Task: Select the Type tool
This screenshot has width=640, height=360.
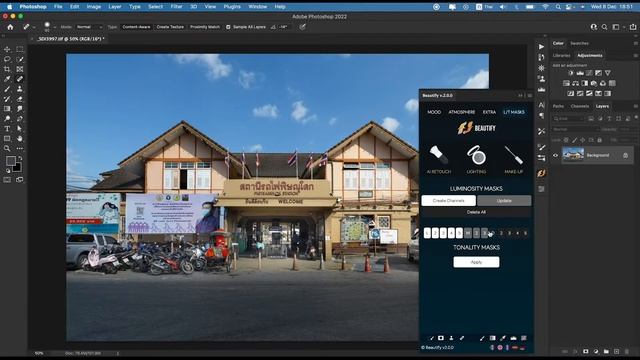Action: 7,129
